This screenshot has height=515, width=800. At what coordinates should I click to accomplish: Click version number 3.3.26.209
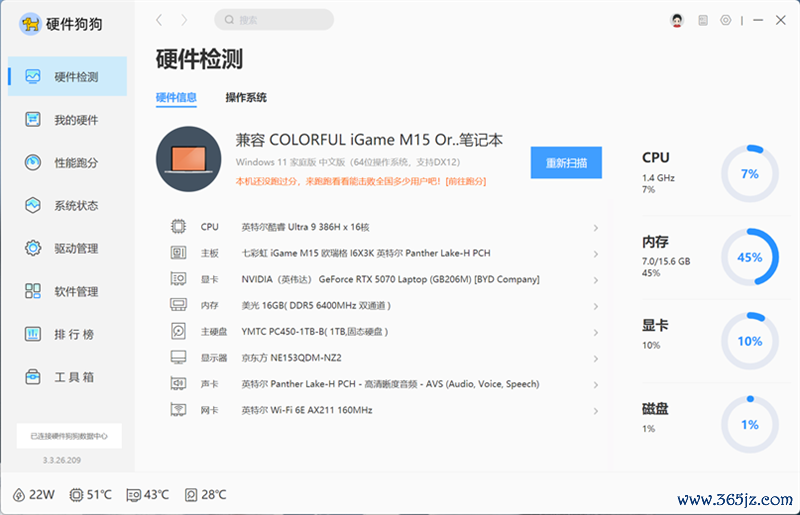(62, 460)
